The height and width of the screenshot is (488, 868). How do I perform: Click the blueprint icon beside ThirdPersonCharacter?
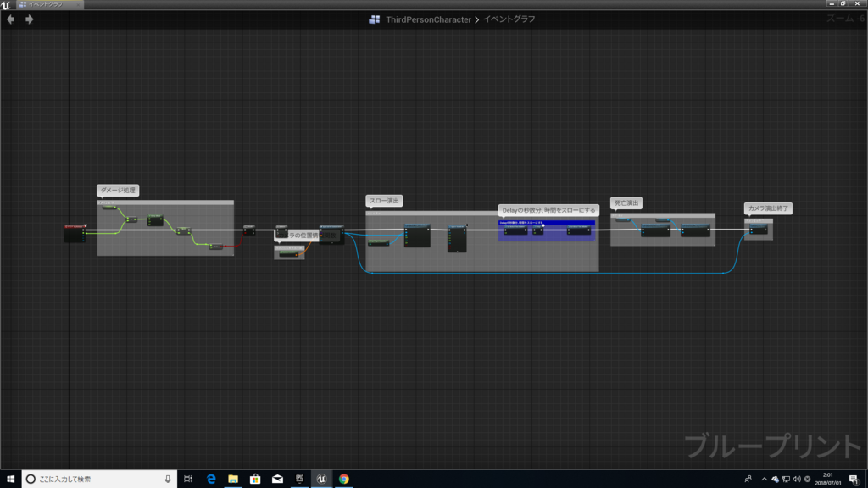(x=374, y=19)
